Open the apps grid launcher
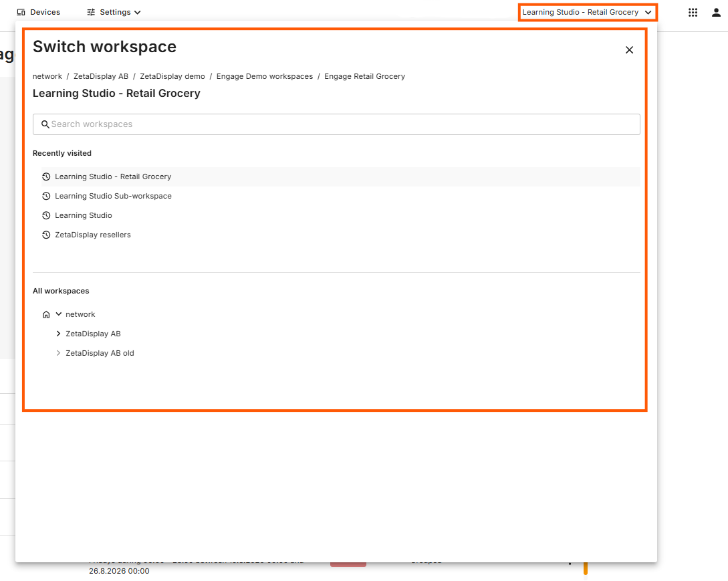The width and height of the screenshot is (728, 581). tap(693, 13)
